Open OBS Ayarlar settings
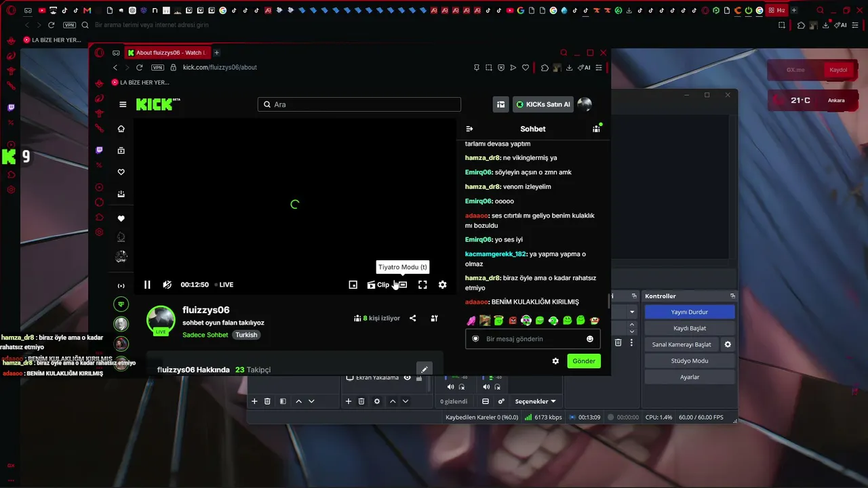 click(x=690, y=377)
